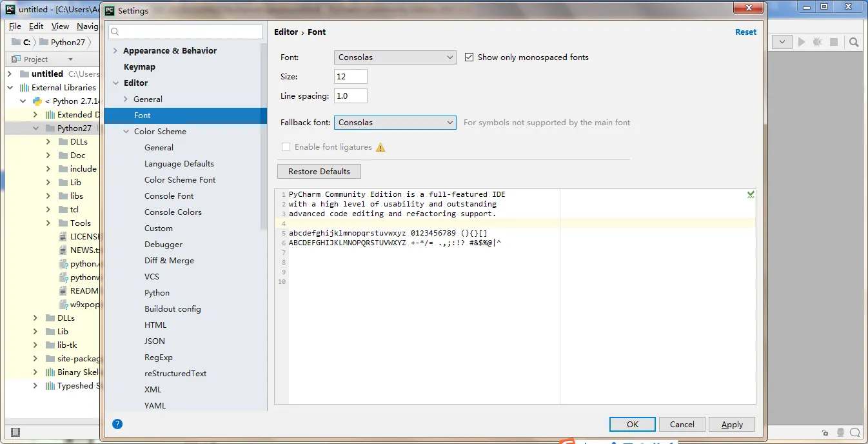Click the Restore Defaults button
The width and height of the screenshot is (868, 444).
319,171
